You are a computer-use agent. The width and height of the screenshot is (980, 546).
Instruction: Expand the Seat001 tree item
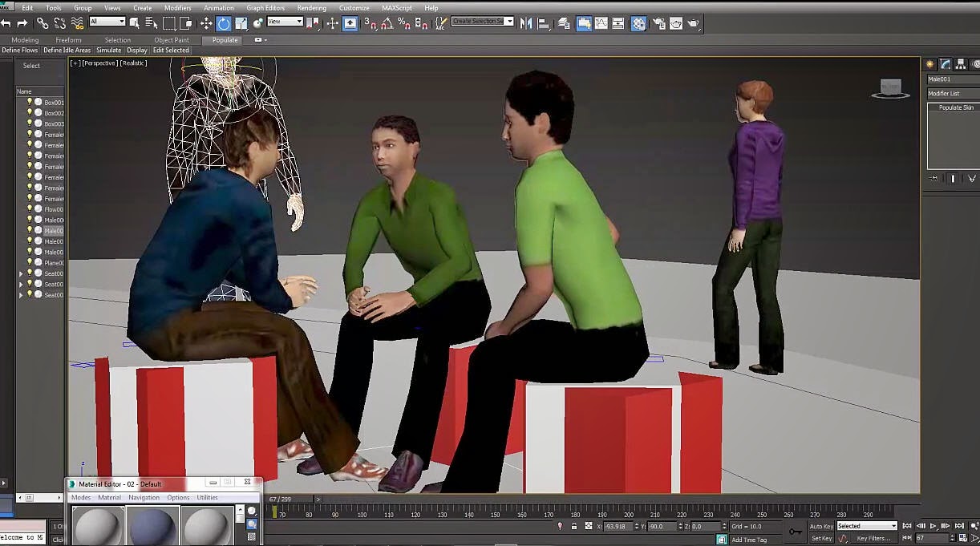(x=20, y=273)
